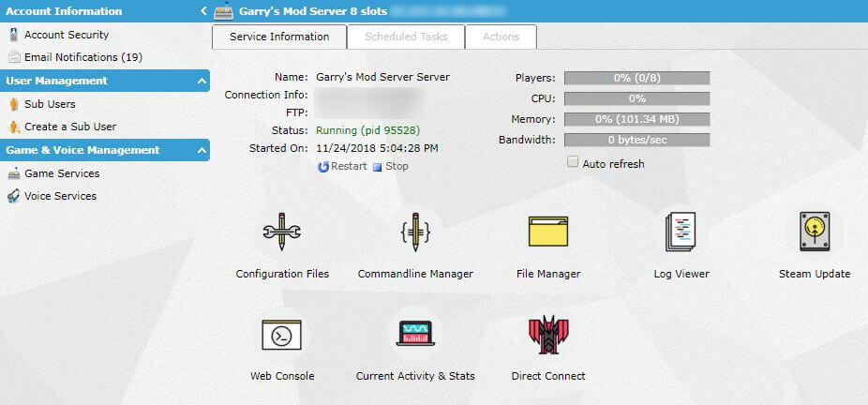This screenshot has width=868, height=405.
Task: Select the Service Information tab
Action: click(x=279, y=37)
